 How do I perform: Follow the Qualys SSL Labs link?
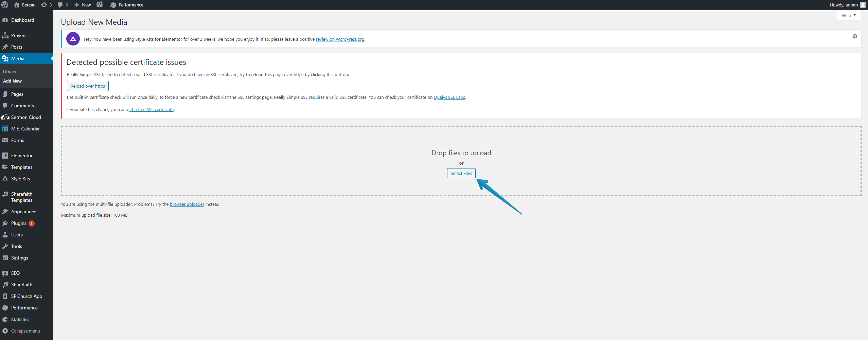pos(449,97)
